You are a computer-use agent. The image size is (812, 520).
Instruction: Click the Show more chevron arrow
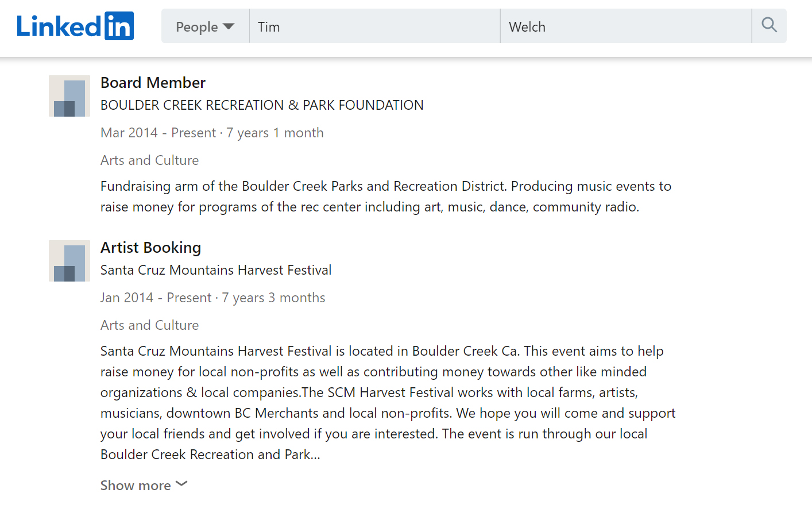(x=181, y=484)
